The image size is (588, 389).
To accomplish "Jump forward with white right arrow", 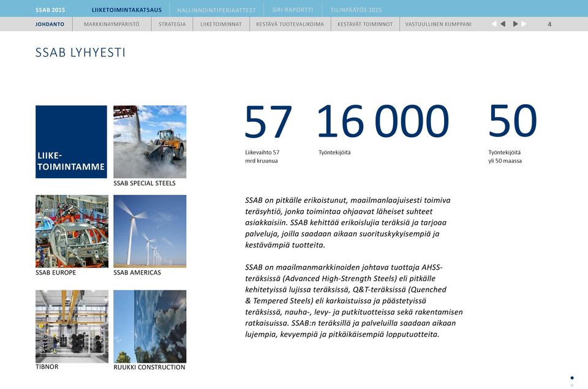I will coord(524,24).
